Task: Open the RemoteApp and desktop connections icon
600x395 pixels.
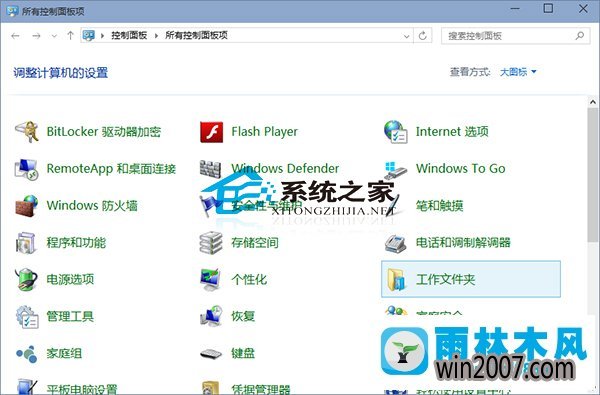Action: [26, 169]
